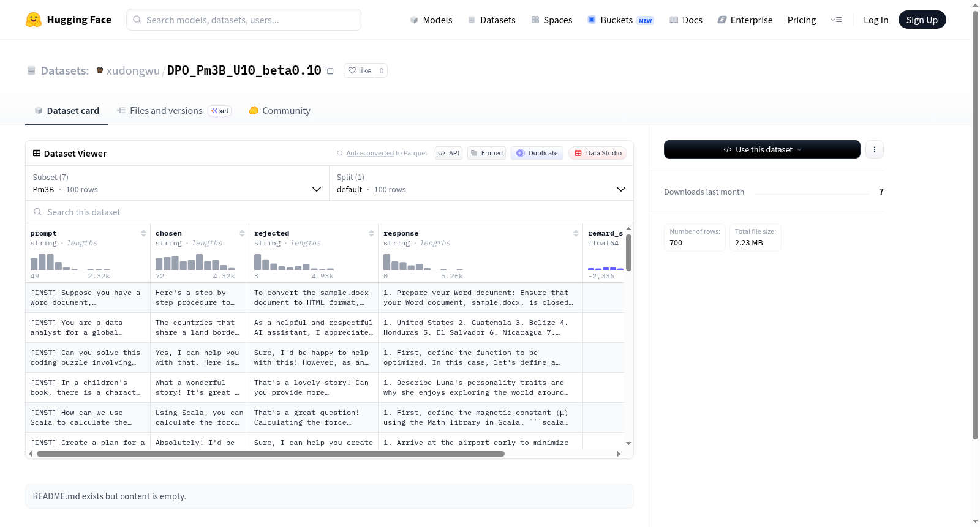Image resolution: width=980 pixels, height=527 pixels.
Task: Go to Pricing page
Action: click(802, 20)
